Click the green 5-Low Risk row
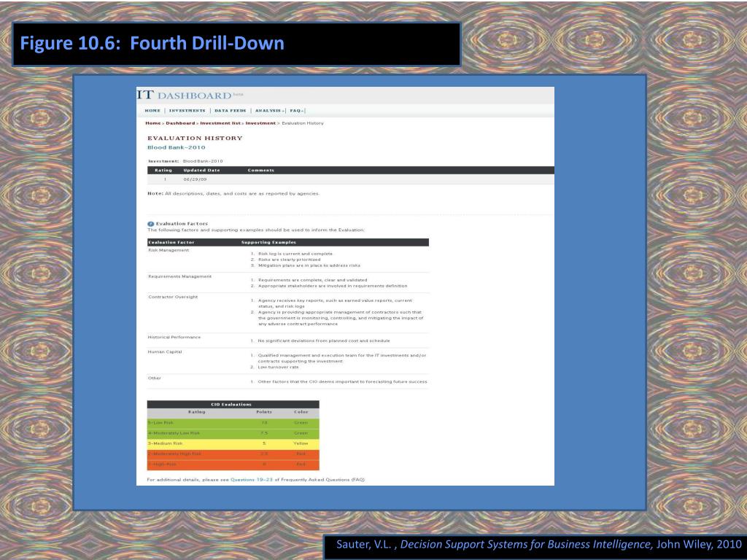This screenshot has width=747, height=560. [233, 423]
